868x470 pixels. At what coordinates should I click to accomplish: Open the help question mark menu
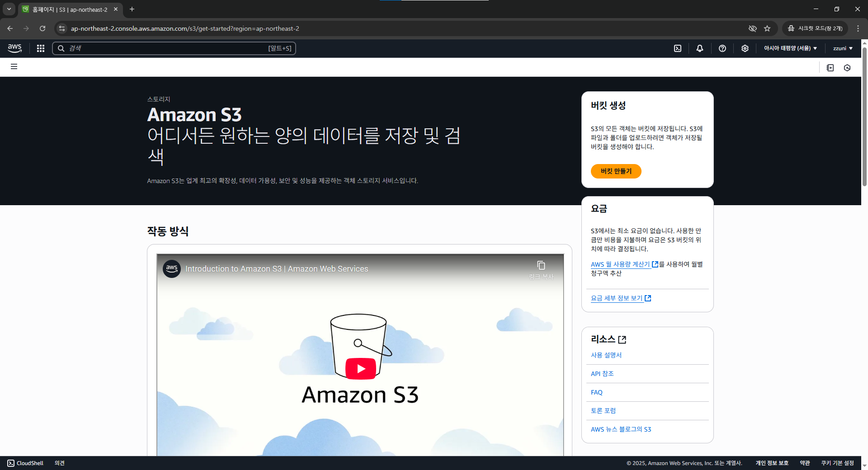coord(722,48)
